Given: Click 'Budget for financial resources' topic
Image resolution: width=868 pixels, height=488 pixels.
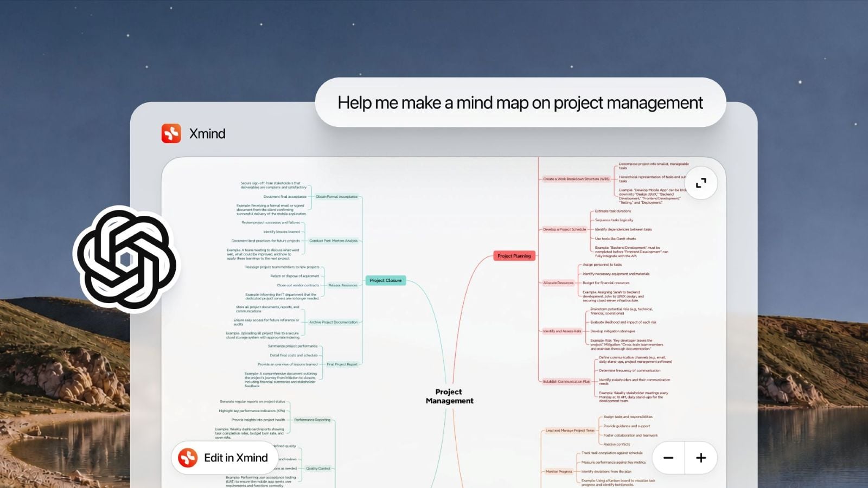Looking at the screenshot, I should (x=606, y=283).
